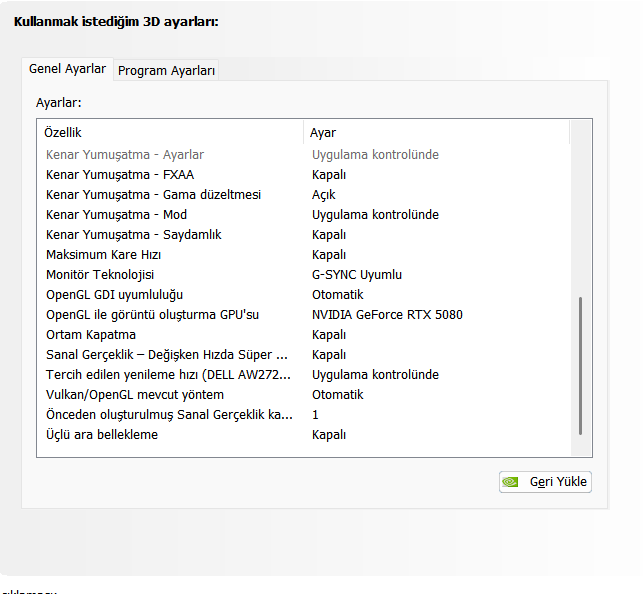Select the OpenGL GDI uyumluluğu row
Viewport: 643px width, 594px height.
click(x=114, y=294)
